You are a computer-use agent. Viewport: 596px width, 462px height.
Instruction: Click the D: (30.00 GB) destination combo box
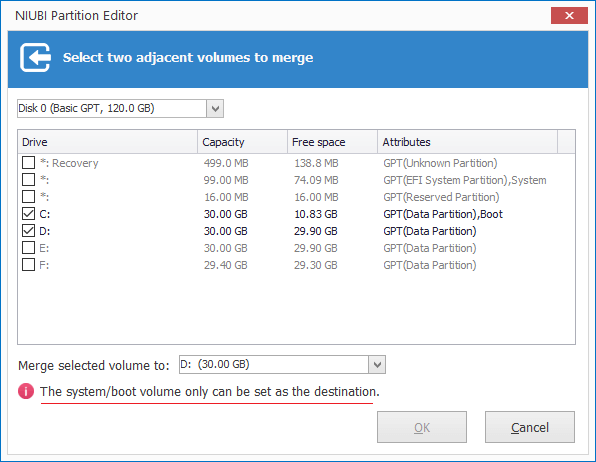coord(282,365)
